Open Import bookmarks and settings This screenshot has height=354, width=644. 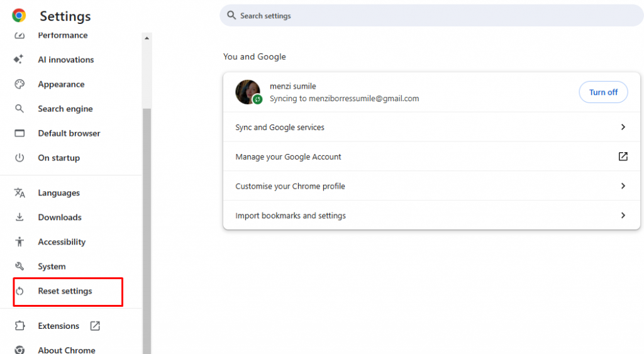(x=431, y=215)
